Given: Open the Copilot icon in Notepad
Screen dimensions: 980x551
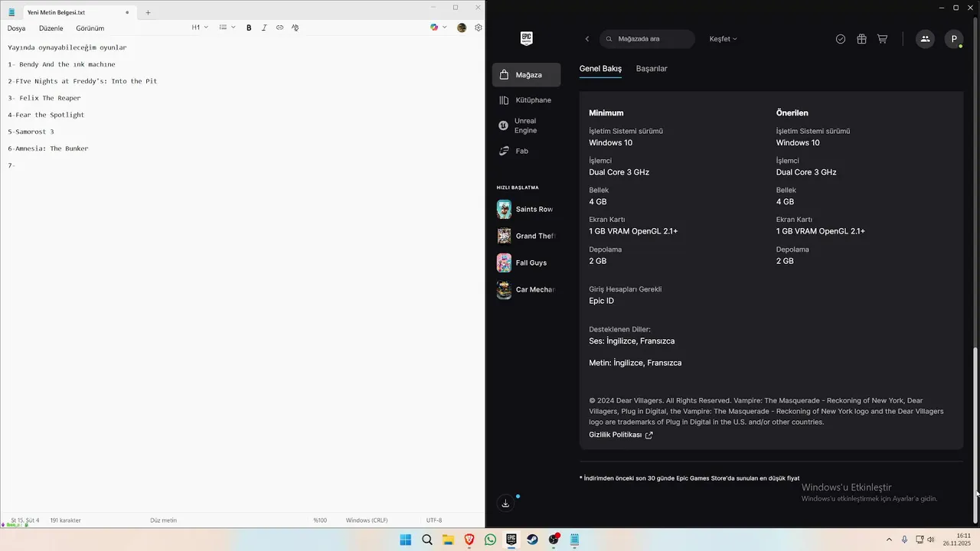Looking at the screenshot, I should (x=434, y=28).
